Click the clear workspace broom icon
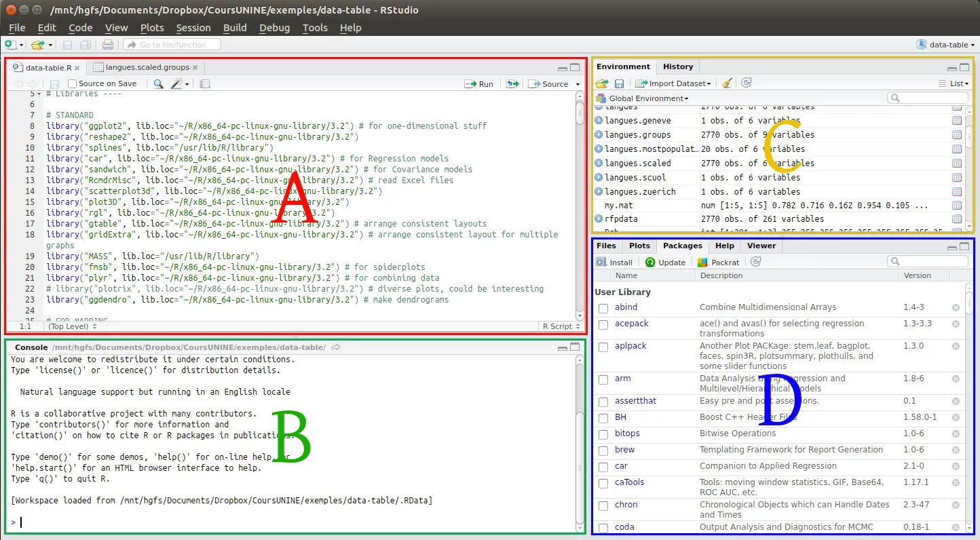Image resolution: width=980 pixels, height=540 pixels. pos(728,83)
